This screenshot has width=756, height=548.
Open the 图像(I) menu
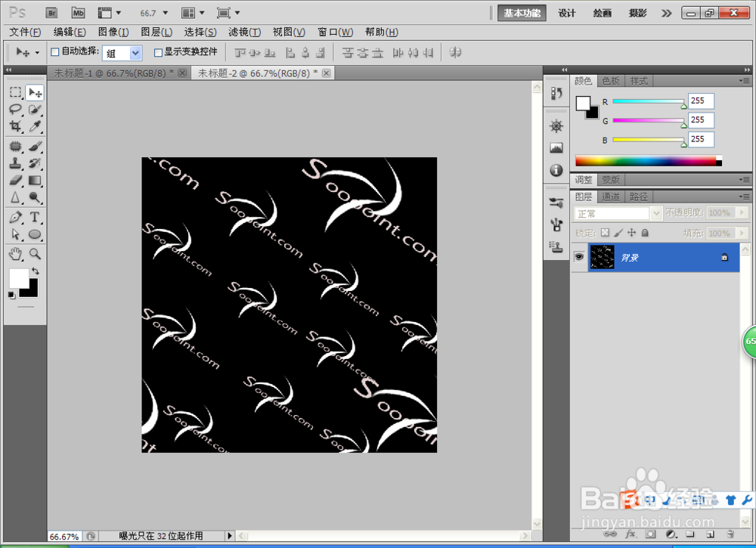pos(113,33)
